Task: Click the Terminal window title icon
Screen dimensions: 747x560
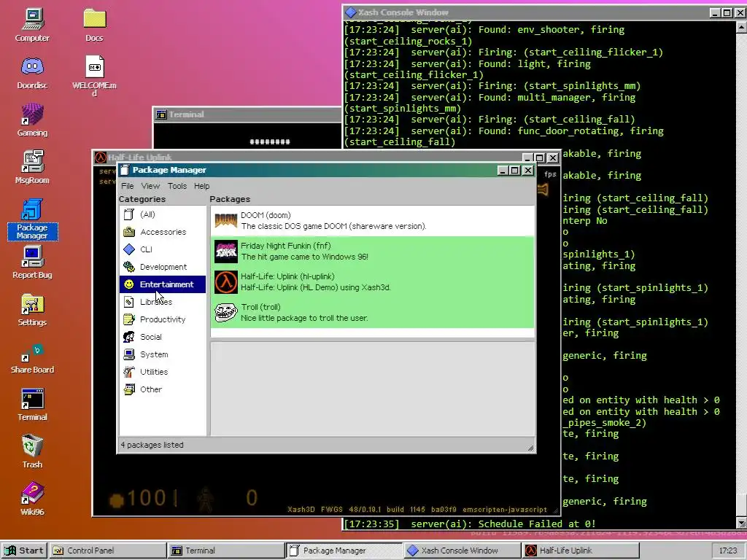Action: (x=161, y=114)
